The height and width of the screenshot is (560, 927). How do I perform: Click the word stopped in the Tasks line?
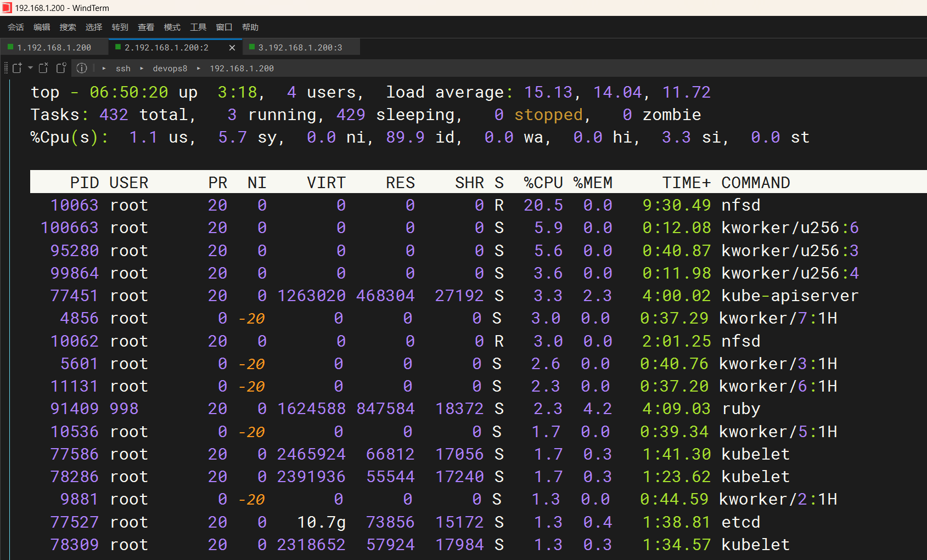click(548, 115)
